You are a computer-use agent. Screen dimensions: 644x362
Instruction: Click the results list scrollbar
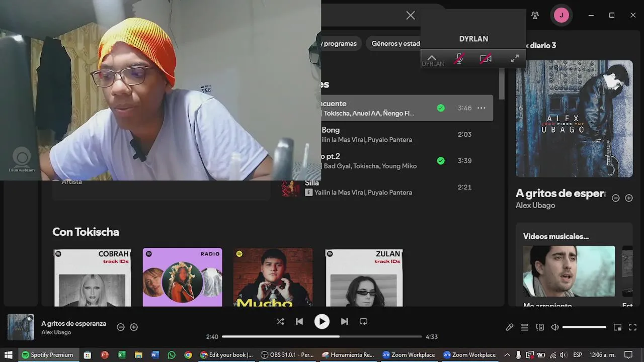(501, 83)
